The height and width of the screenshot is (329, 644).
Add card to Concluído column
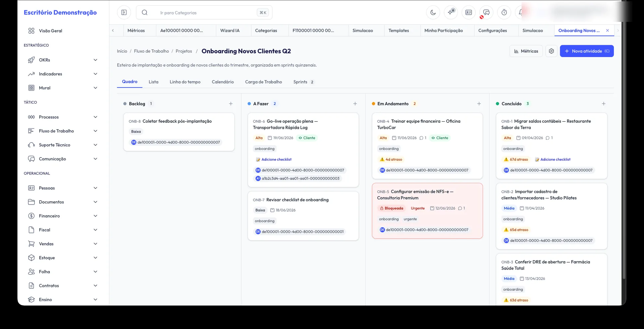pyautogui.click(x=603, y=104)
